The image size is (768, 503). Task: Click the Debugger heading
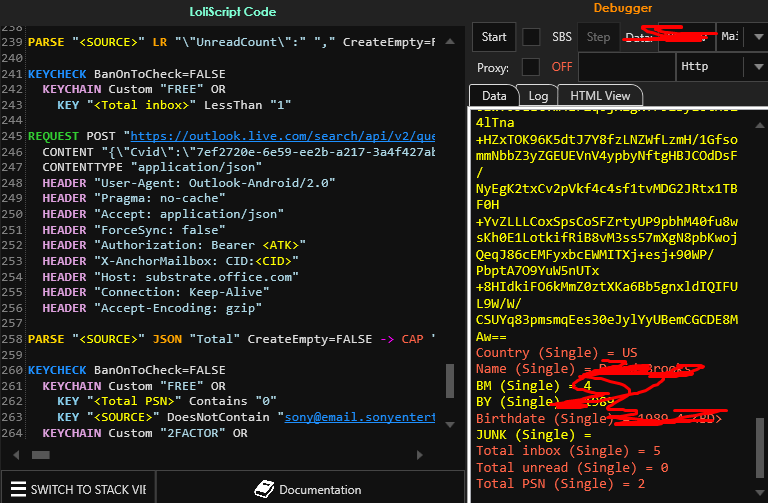click(623, 8)
